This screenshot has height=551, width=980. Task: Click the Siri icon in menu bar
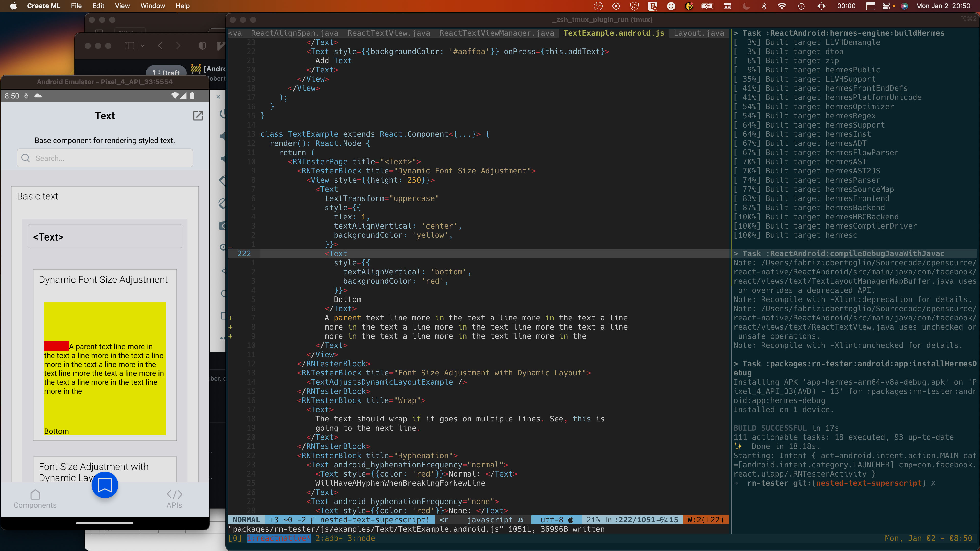point(905,6)
